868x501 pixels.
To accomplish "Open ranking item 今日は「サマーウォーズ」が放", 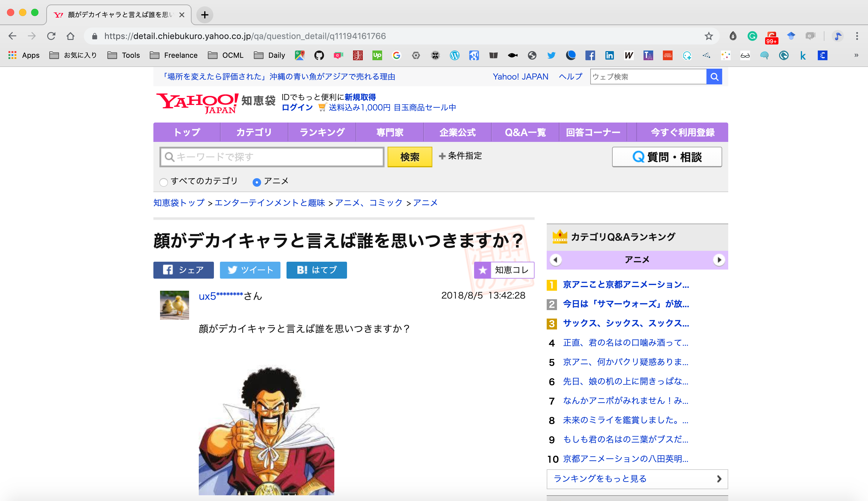I will coord(626,304).
